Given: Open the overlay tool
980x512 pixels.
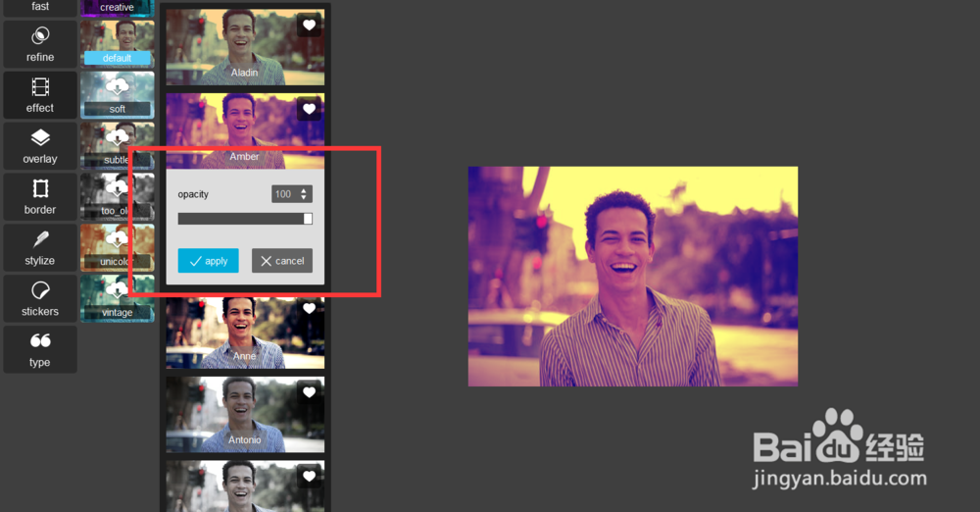Looking at the screenshot, I should pos(40,146).
